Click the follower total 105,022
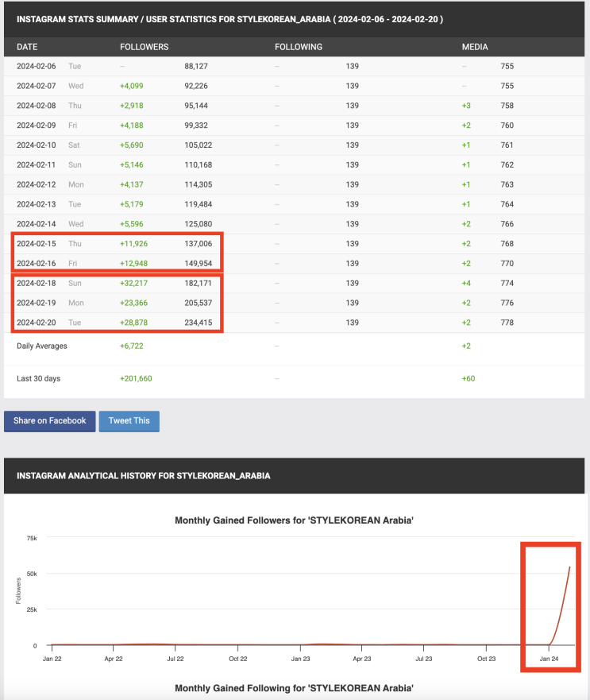 pyautogui.click(x=199, y=145)
